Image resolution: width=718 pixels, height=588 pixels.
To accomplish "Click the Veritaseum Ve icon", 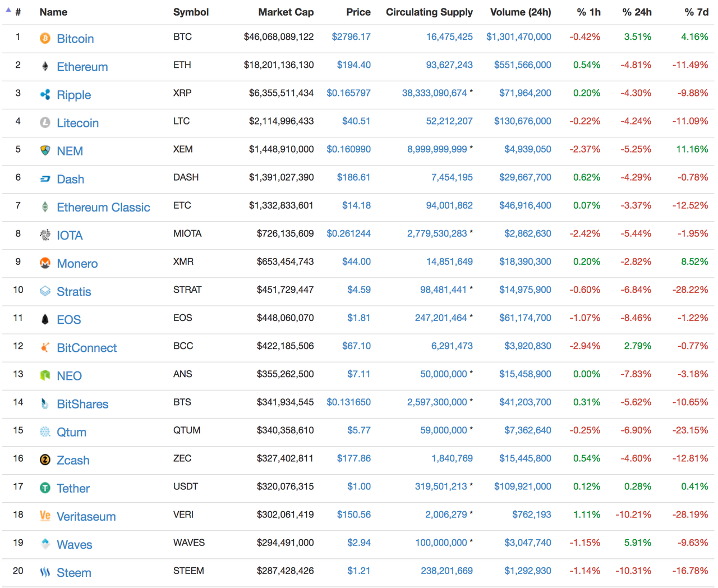I will click(x=45, y=516).
